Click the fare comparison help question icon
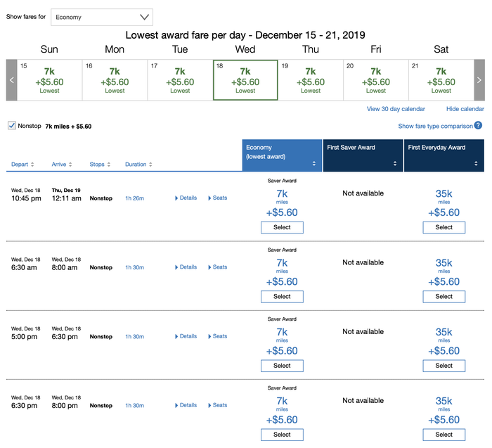492x448 pixels. click(478, 125)
